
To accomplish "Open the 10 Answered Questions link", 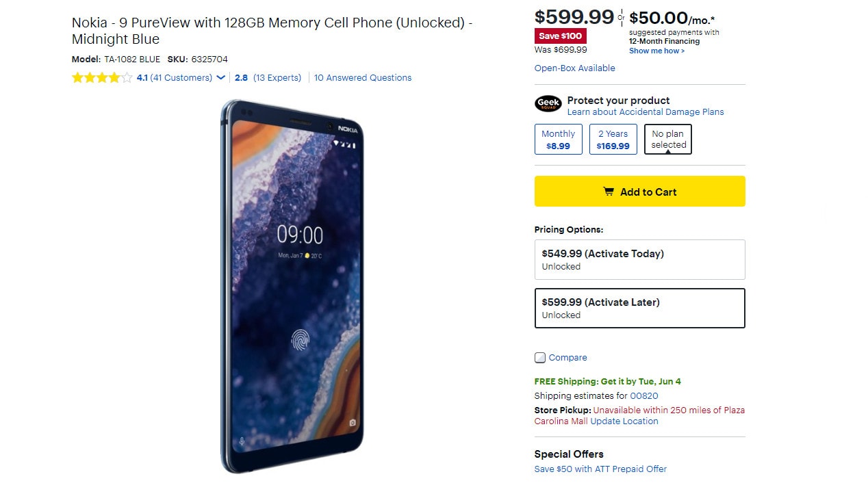I will click(363, 78).
